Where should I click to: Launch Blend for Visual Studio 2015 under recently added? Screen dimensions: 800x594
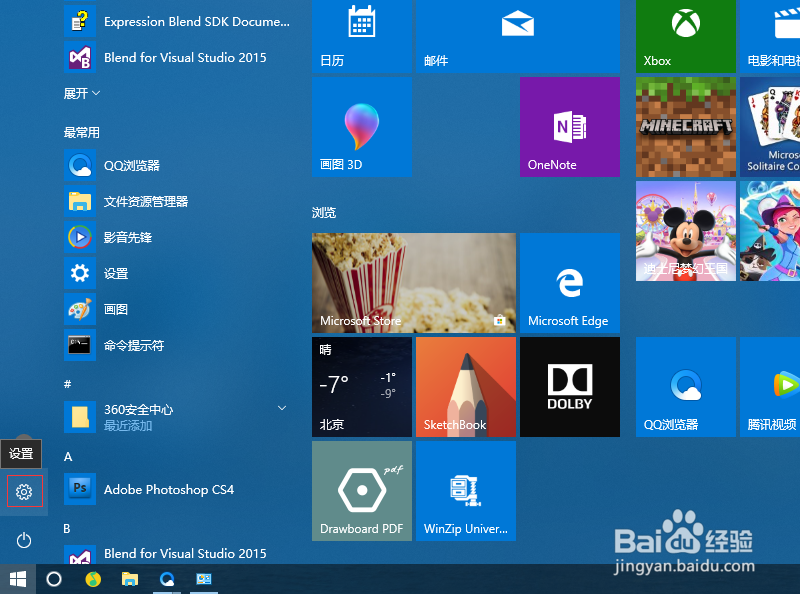click(179, 58)
